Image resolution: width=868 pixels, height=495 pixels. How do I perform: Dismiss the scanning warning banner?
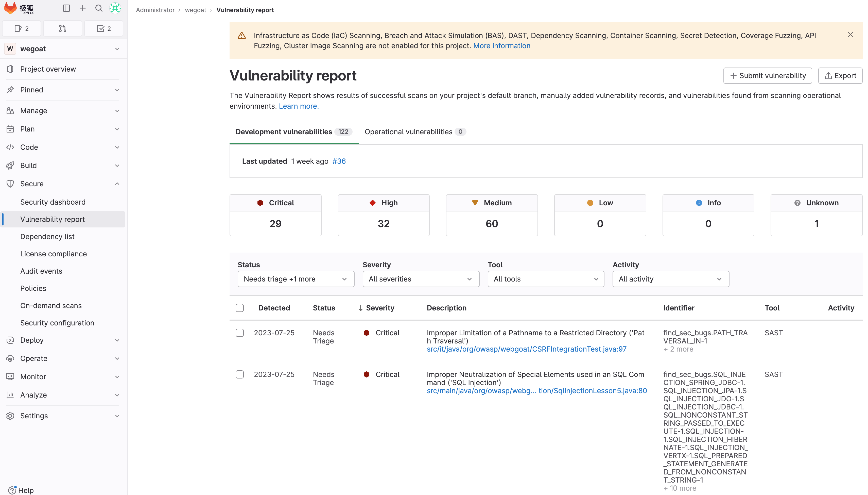coord(850,35)
